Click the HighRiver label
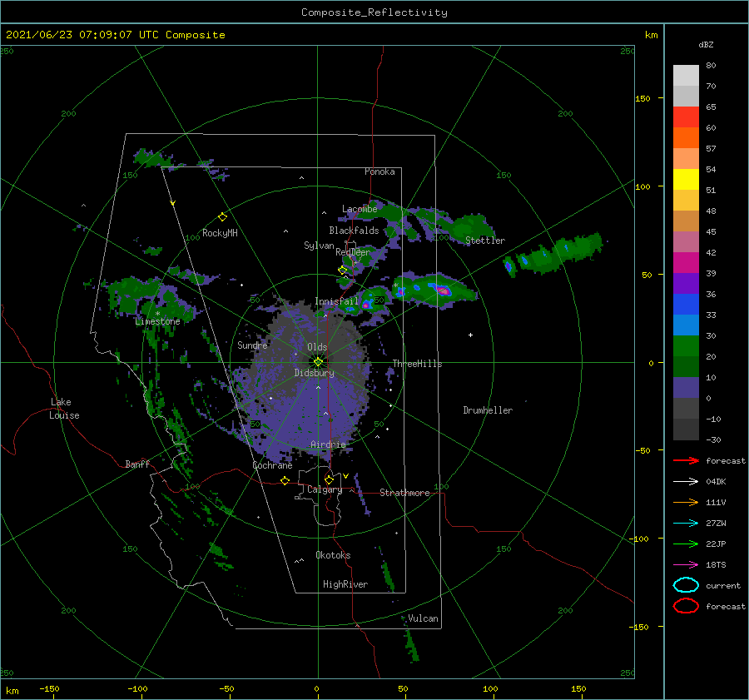This screenshot has height=700, width=749. 345,584
